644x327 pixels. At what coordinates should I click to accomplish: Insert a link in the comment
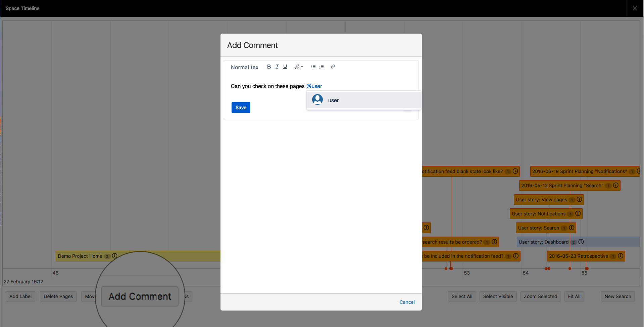click(x=333, y=67)
